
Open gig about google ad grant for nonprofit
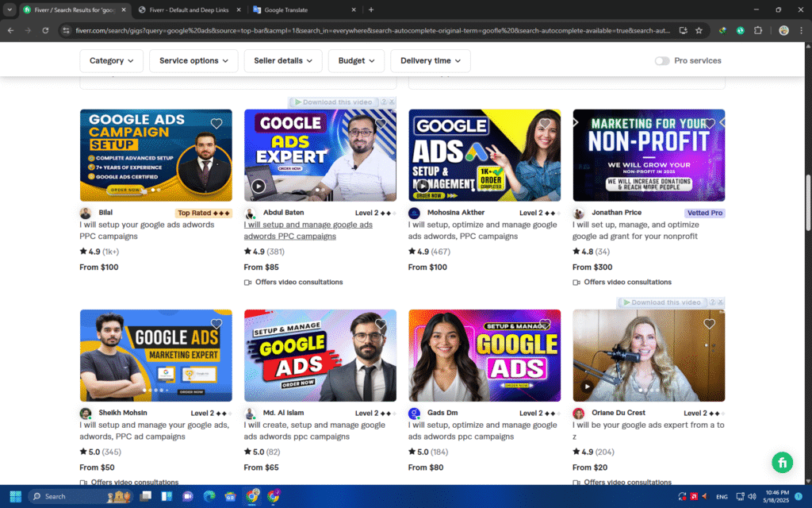[x=635, y=230]
